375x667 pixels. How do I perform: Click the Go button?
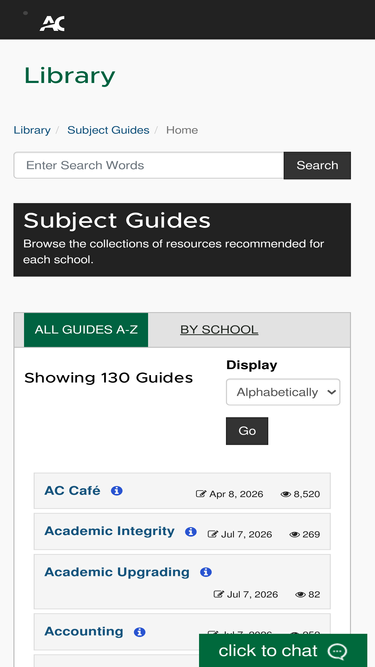tap(247, 431)
